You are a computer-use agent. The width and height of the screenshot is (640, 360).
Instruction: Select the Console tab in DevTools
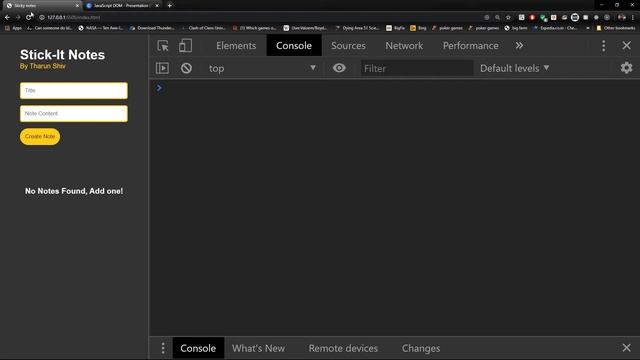pyautogui.click(x=294, y=46)
